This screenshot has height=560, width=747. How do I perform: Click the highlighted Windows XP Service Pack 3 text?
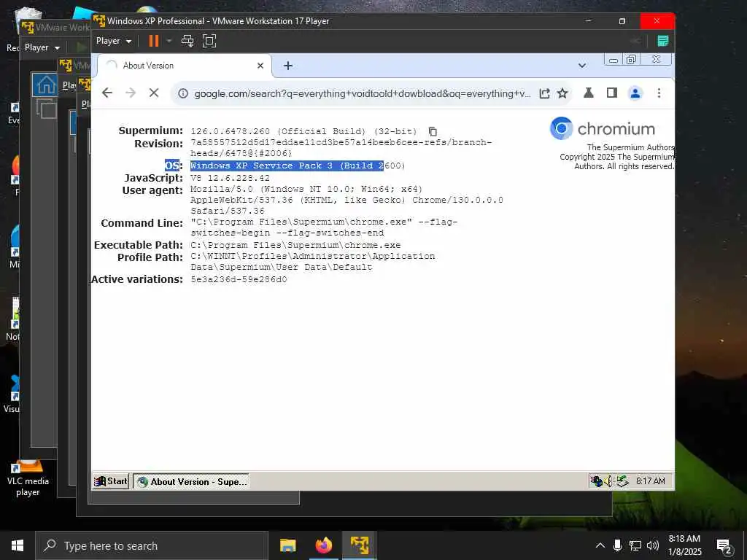[287, 166]
